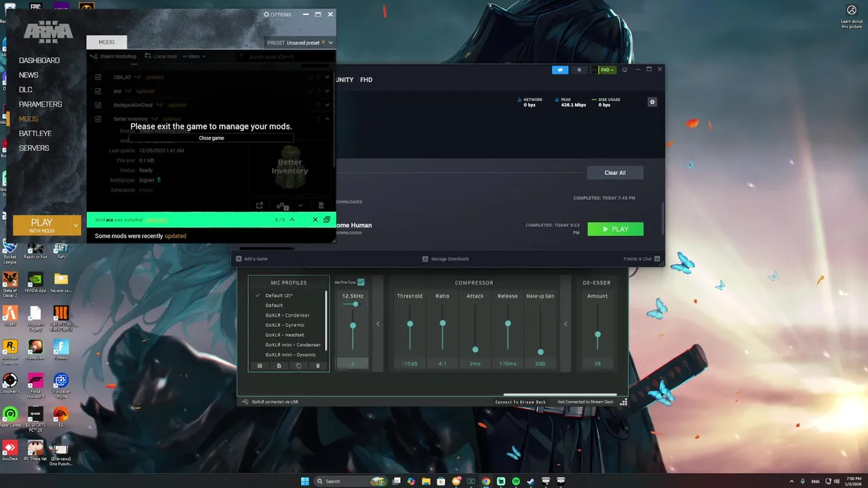Viewport: 868px width, 488px height.
Task: Select the GoXLR - Condenser mic profile
Action: [x=288, y=315]
